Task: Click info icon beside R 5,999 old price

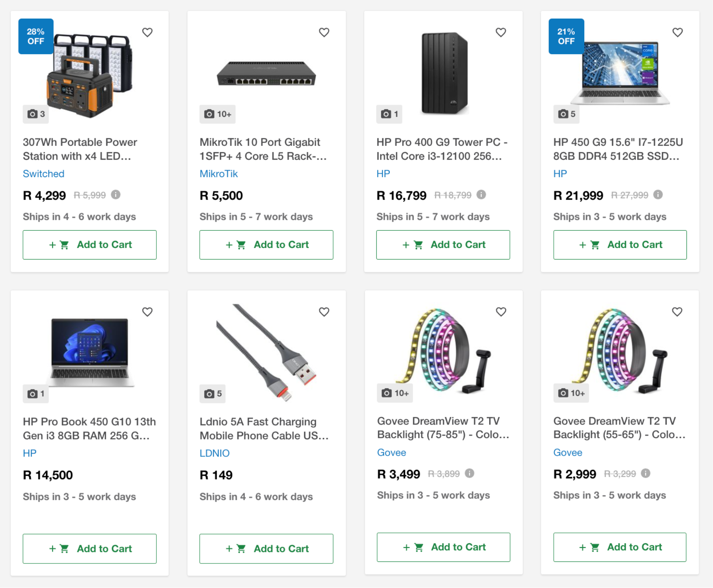Action: [x=116, y=195]
